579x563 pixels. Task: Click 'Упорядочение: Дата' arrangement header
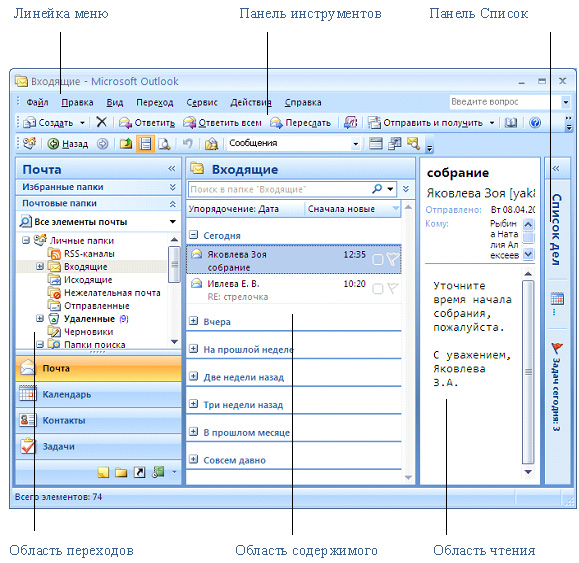pos(246,209)
